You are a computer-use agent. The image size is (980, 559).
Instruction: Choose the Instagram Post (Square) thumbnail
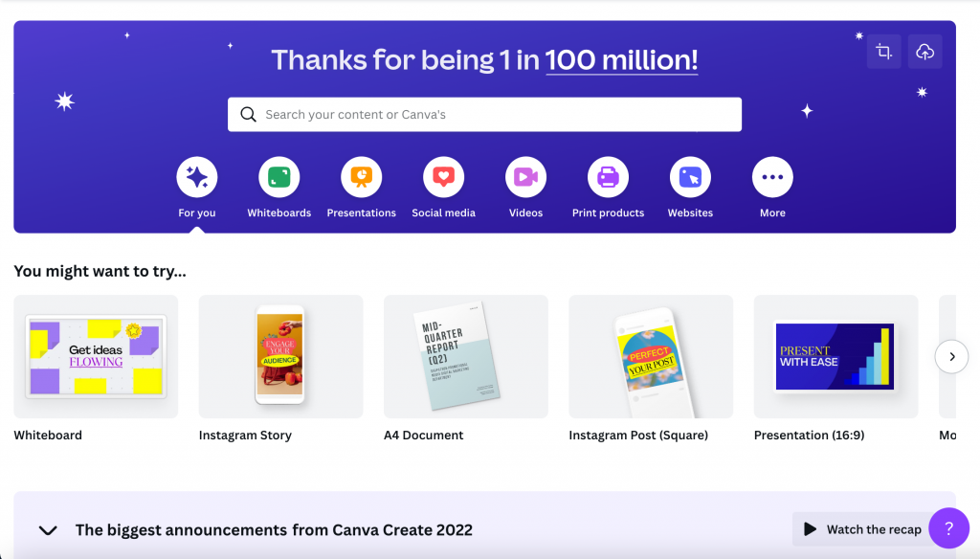(x=651, y=356)
